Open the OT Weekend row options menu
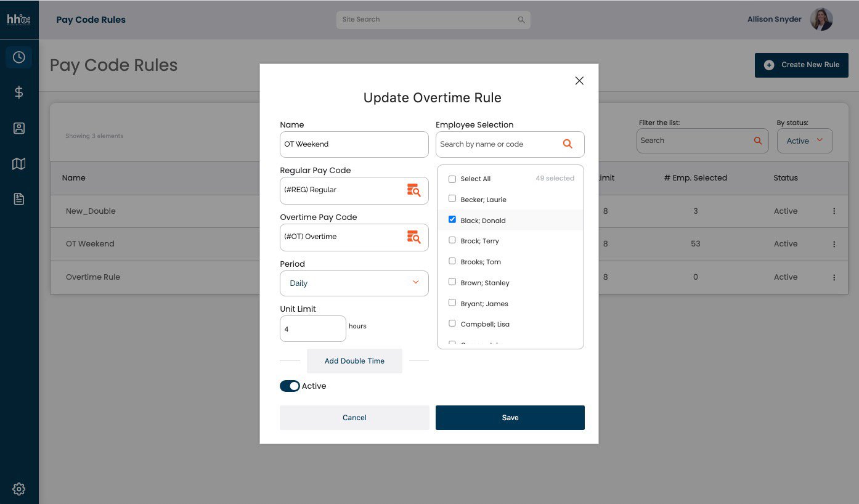Screen dimensions: 859x504 click(834, 244)
